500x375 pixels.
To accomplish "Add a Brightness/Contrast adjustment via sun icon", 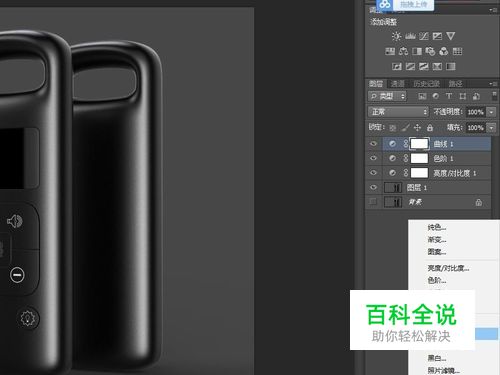I will point(396,36).
